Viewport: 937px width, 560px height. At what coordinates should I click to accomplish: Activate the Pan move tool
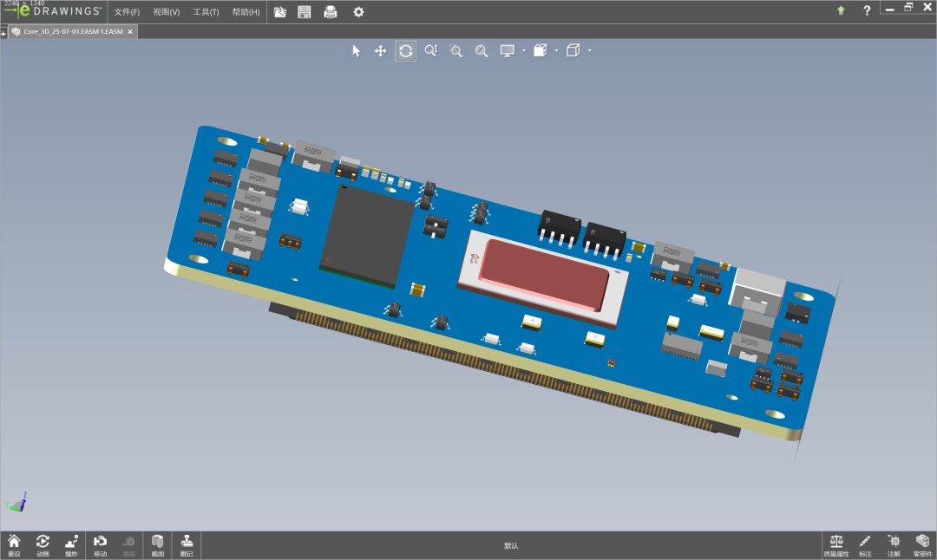380,51
